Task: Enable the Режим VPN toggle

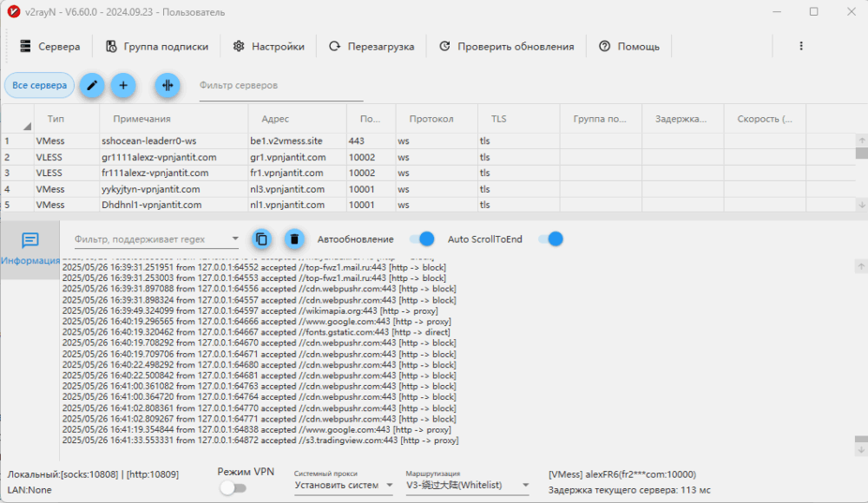Action: (233, 488)
